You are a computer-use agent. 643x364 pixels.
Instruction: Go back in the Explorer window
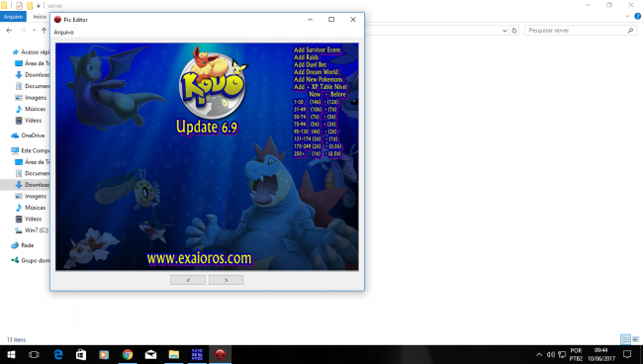(x=9, y=31)
